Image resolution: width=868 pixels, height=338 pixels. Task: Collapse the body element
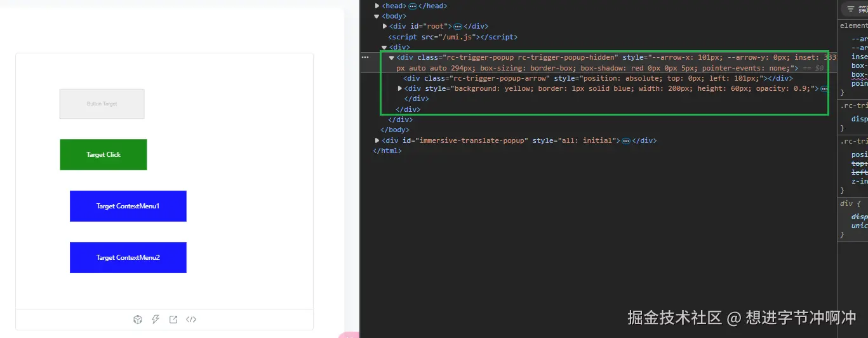377,16
